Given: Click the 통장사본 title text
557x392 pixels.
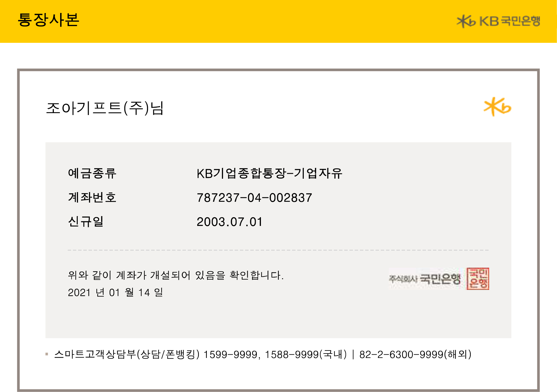Looking at the screenshot, I should click(49, 20).
